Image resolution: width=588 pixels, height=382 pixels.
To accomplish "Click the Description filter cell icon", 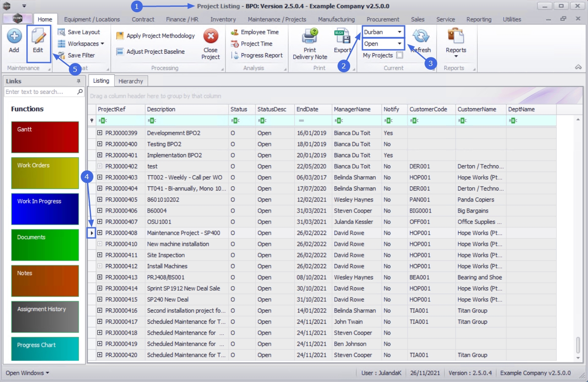I will coord(152,120).
